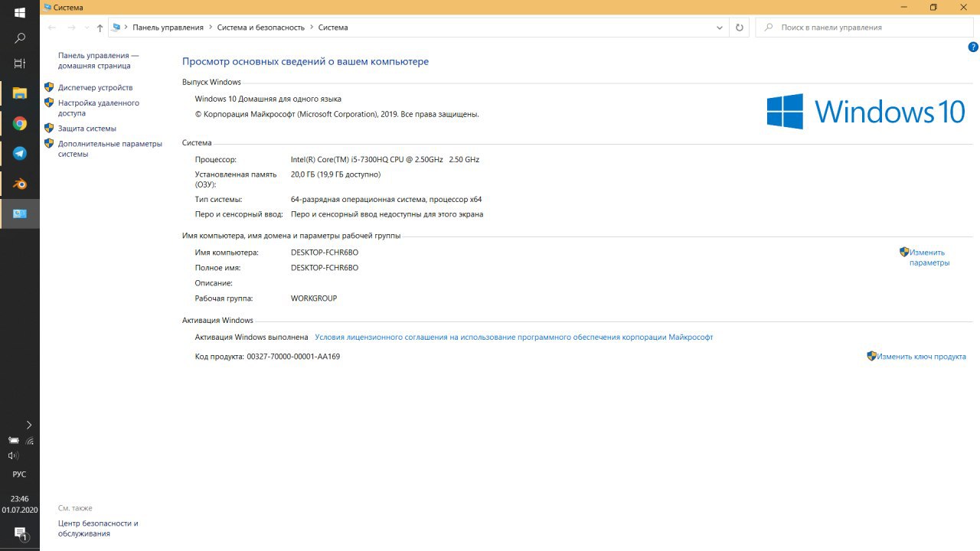Image resolution: width=980 pixels, height=551 pixels.
Task: Refresh the control panel page
Action: [740, 28]
